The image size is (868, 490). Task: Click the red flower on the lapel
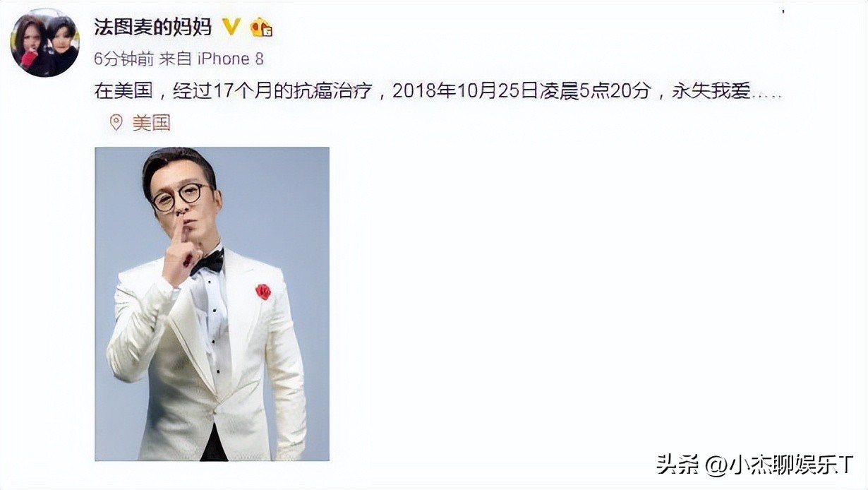pyautogui.click(x=263, y=291)
